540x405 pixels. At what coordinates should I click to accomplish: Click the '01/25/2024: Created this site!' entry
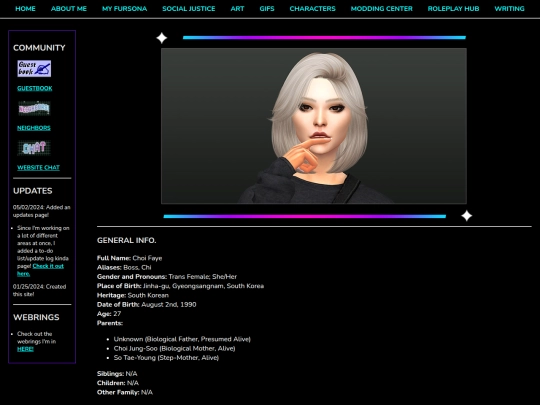pos(40,291)
